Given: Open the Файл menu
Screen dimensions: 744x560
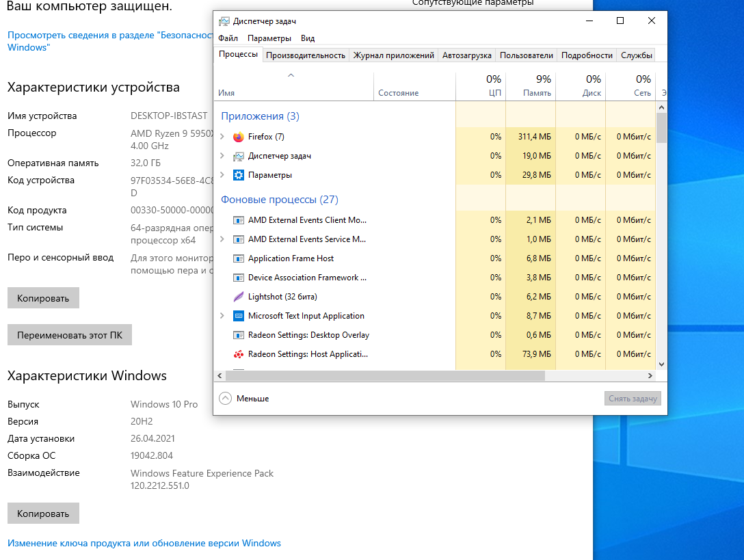Looking at the screenshot, I should click(228, 38).
